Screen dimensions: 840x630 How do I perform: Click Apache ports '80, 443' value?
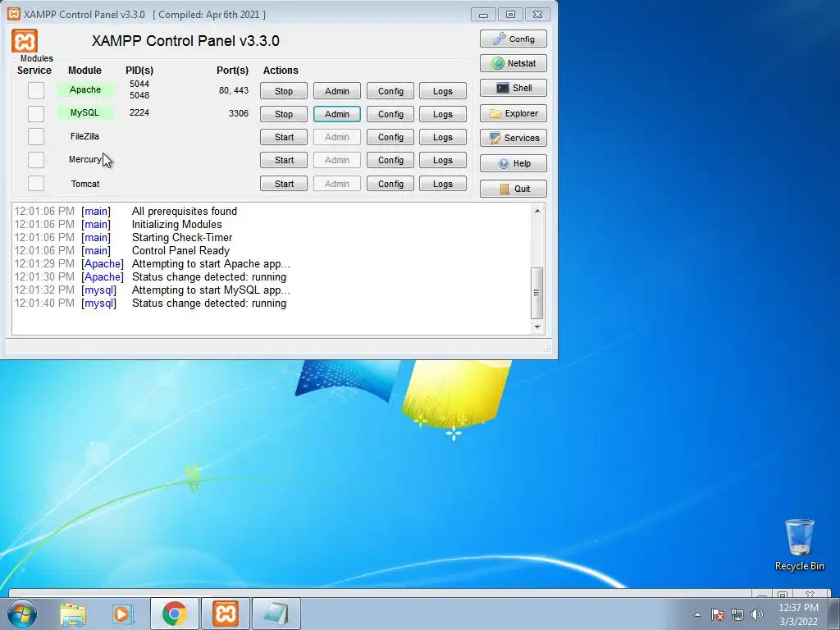pyautogui.click(x=234, y=90)
